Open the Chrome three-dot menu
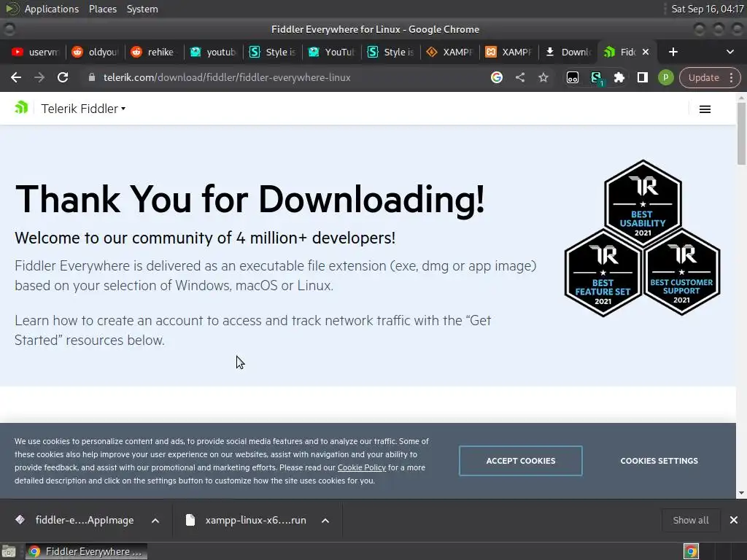This screenshot has height=560, width=747. tap(731, 77)
